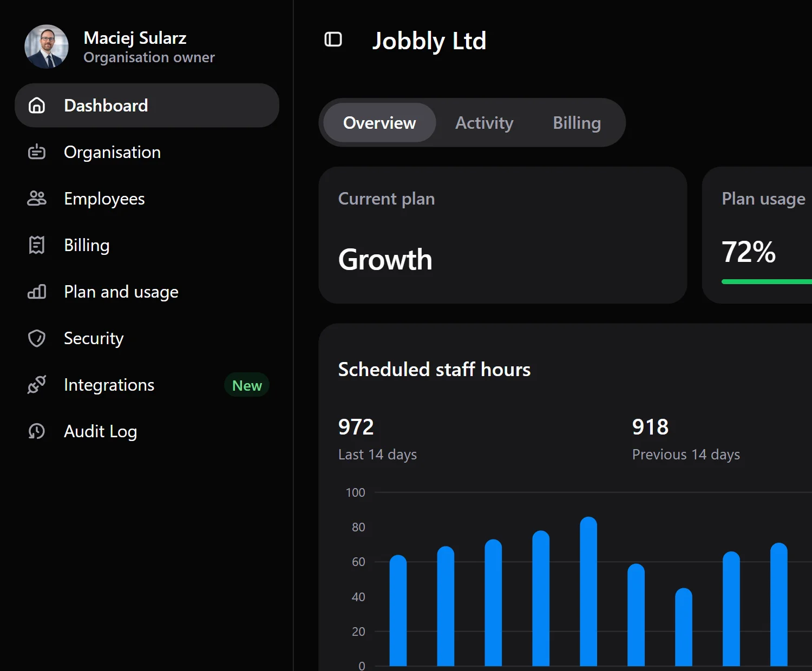Select Billing in the sidebar menu

pos(147,245)
